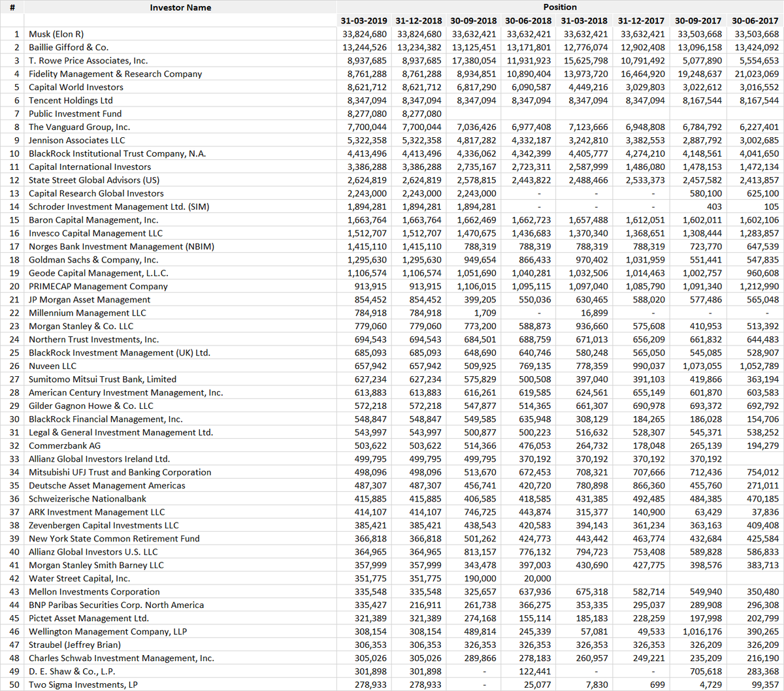Click Commerzbank AG
This screenshot has height=691, width=784.
coord(65,445)
